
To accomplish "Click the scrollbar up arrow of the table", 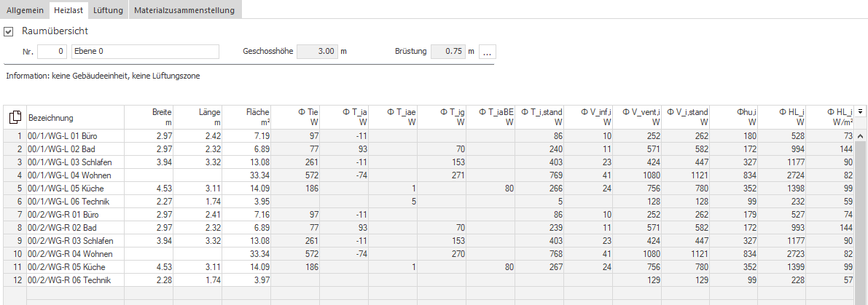I will click(x=860, y=136).
